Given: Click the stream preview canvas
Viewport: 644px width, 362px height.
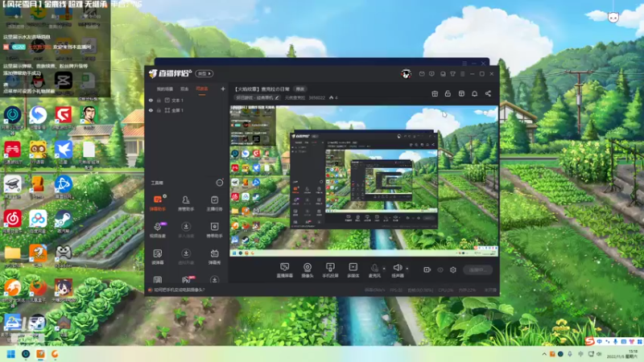Looking at the screenshot, I should point(364,181).
